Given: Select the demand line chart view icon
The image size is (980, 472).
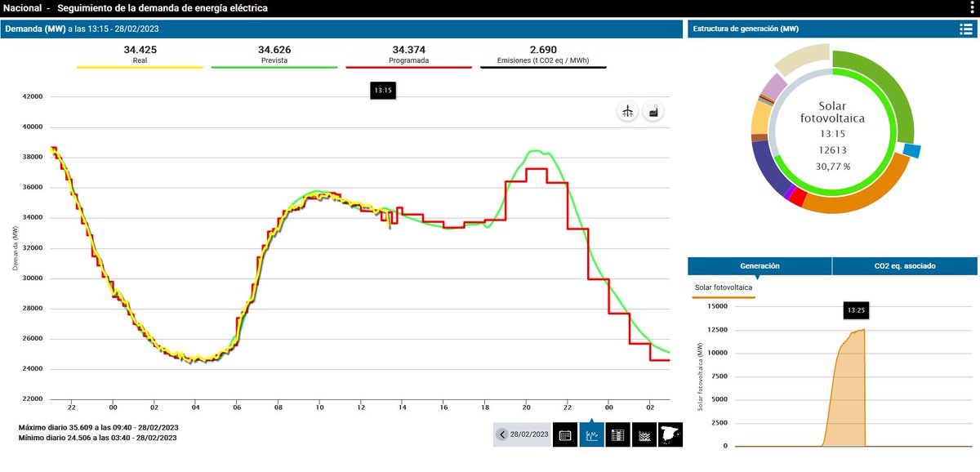Looking at the screenshot, I should tap(591, 434).
